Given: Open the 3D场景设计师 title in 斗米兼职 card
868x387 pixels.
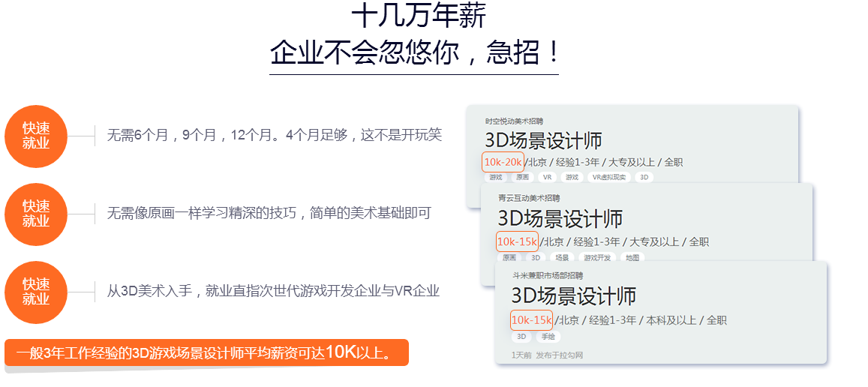Looking at the screenshot, I should (x=573, y=295).
